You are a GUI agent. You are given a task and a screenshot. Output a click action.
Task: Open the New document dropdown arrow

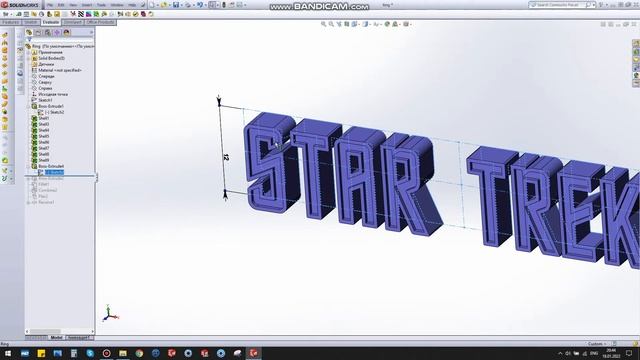coord(157,5)
